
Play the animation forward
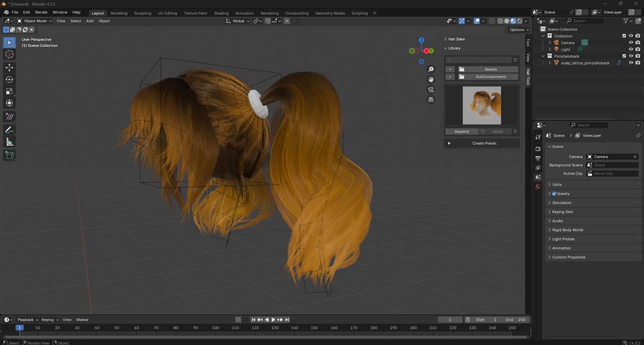pyautogui.click(x=274, y=319)
